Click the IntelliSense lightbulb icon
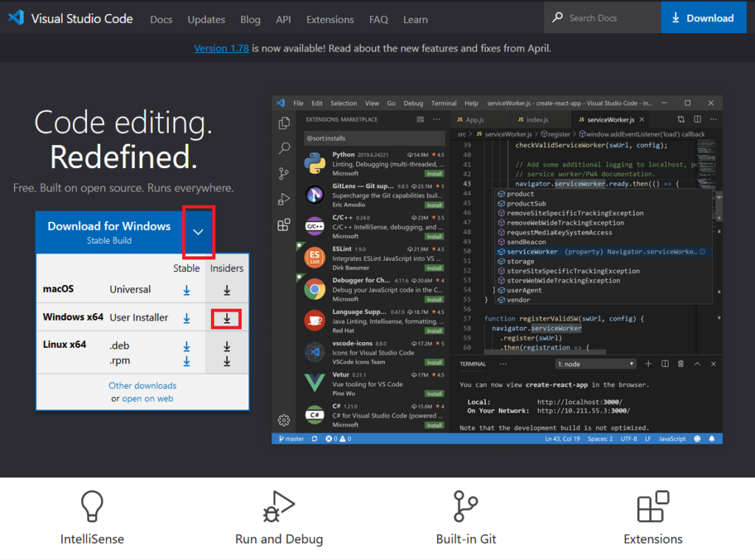The width and height of the screenshot is (755, 560). coord(91,507)
